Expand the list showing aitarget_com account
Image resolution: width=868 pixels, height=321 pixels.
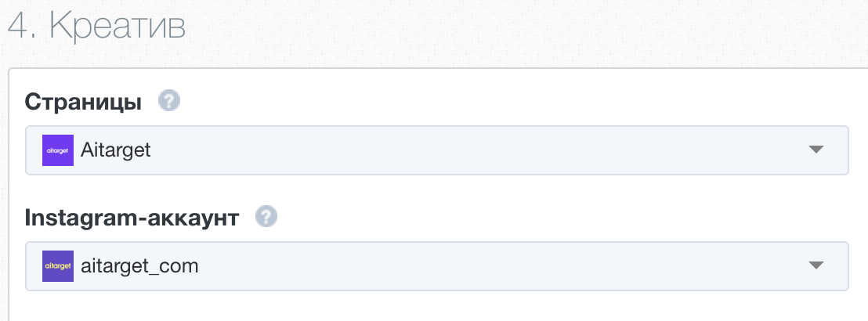tap(437, 266)
